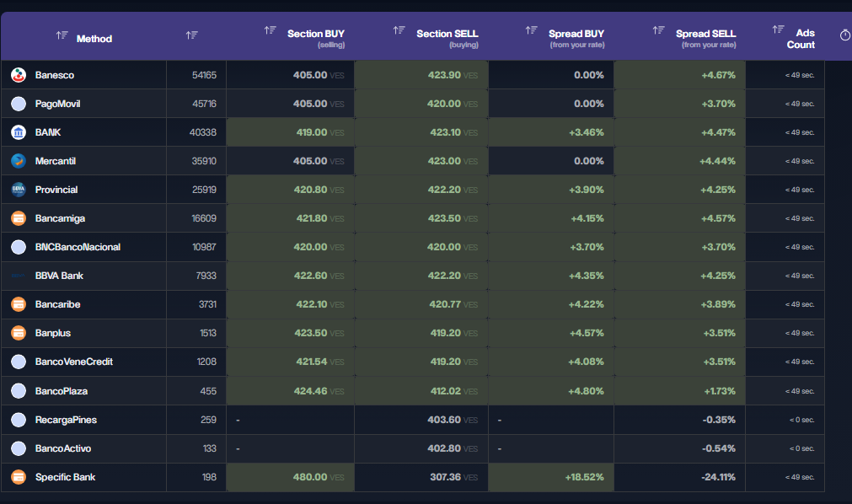Image resolution: width=852 pixels, height=504 pixels.
Task: Click the Spread SELL header label
Action: coord(706,34)
